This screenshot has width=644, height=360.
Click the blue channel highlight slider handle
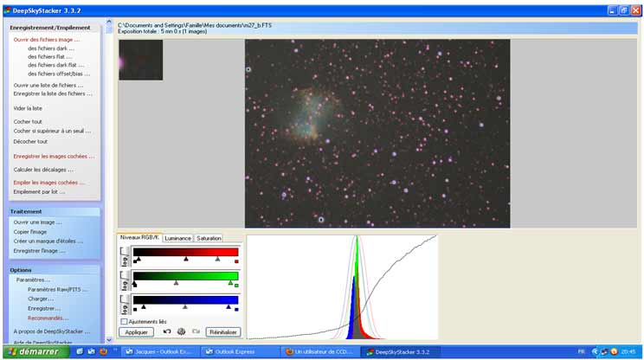click(x=229, y=306)
